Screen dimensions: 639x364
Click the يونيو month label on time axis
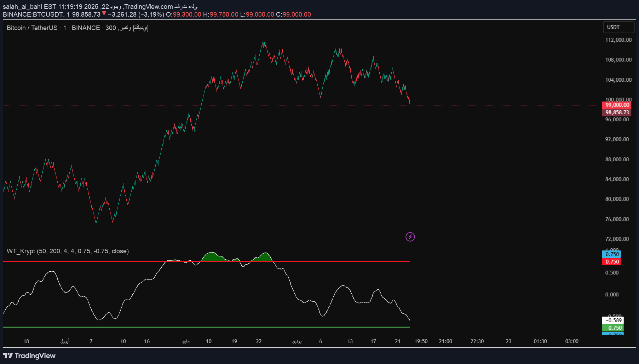click(x=297, y=341)
